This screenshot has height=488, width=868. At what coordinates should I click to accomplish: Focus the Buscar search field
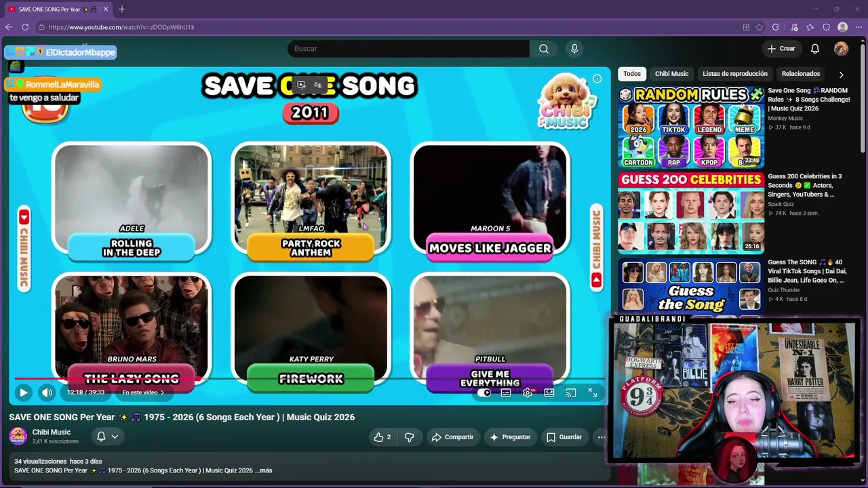pyautogui.click(x=409, y=49)
